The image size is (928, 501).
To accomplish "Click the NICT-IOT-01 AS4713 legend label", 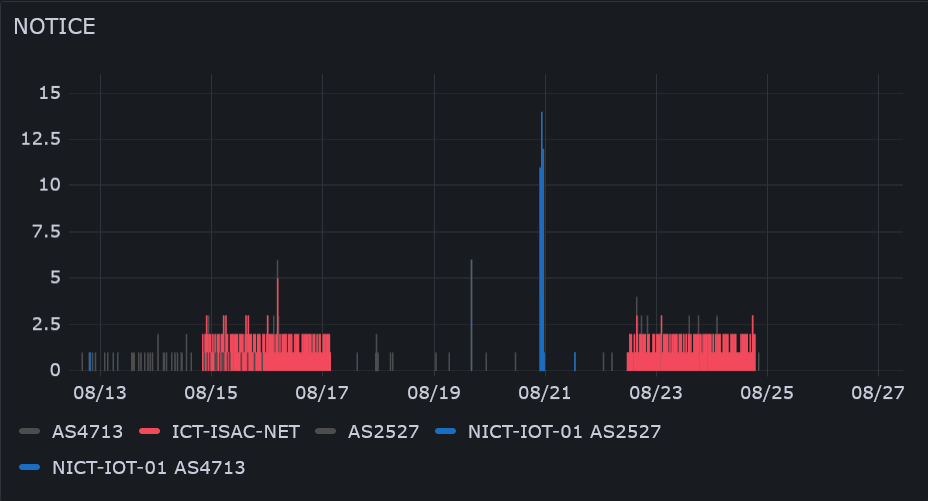I will 148,466.
